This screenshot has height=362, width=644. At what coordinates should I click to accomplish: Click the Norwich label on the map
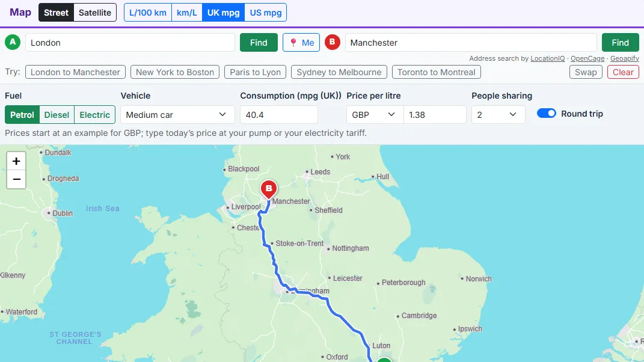coord(479,278)
